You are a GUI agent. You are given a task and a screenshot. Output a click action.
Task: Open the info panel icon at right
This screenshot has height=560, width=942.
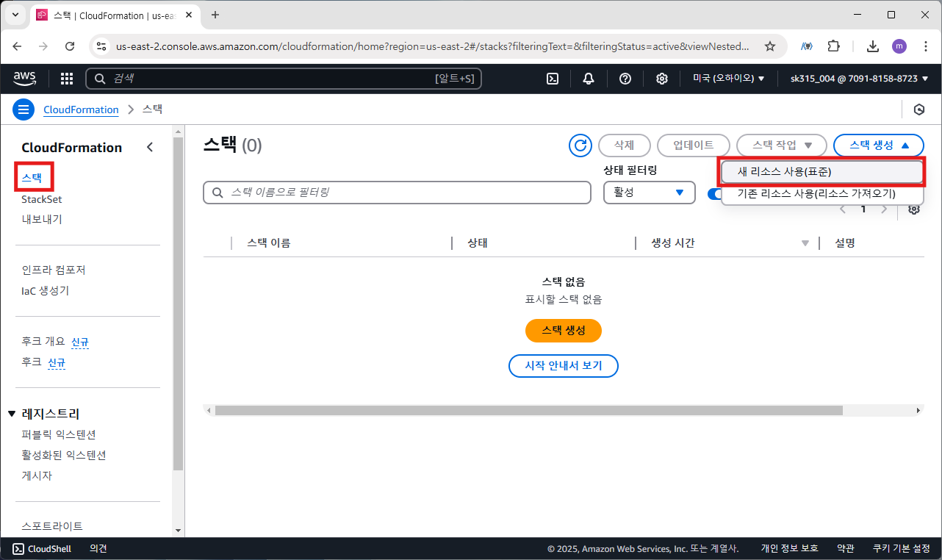(918, 110)
